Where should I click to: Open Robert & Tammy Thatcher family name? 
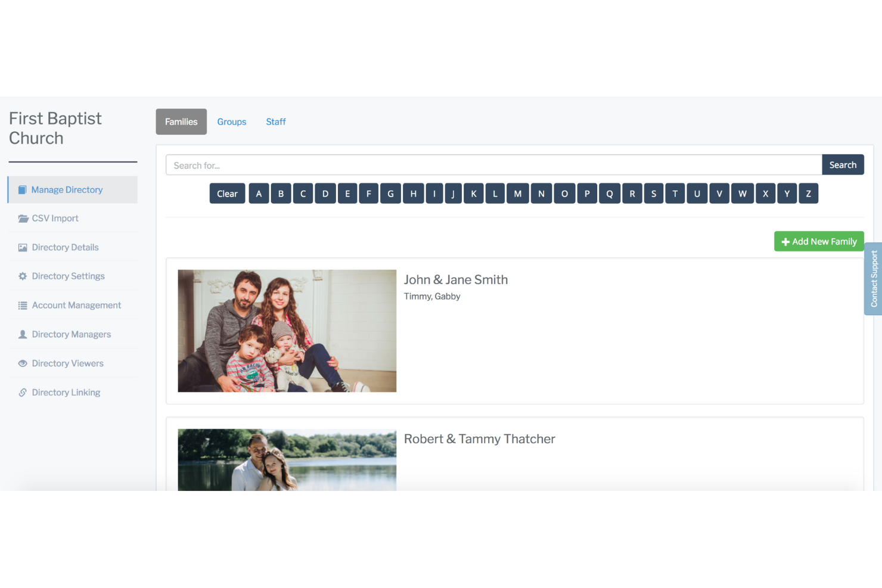point(480,439)
